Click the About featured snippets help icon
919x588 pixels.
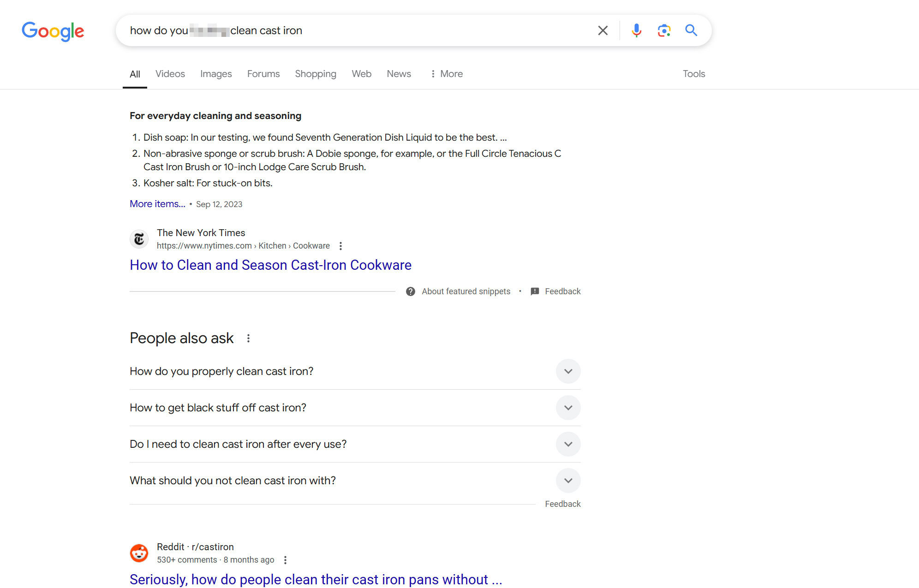point(411,291)
